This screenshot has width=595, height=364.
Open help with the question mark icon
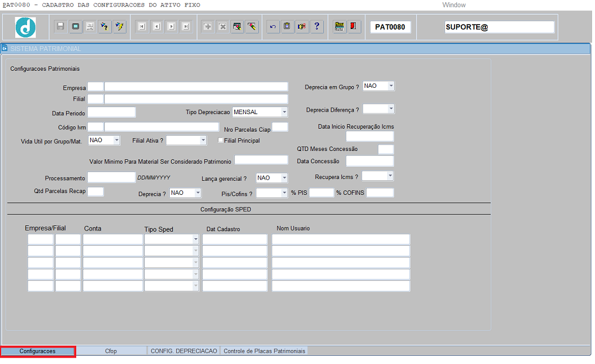point(317,26)
